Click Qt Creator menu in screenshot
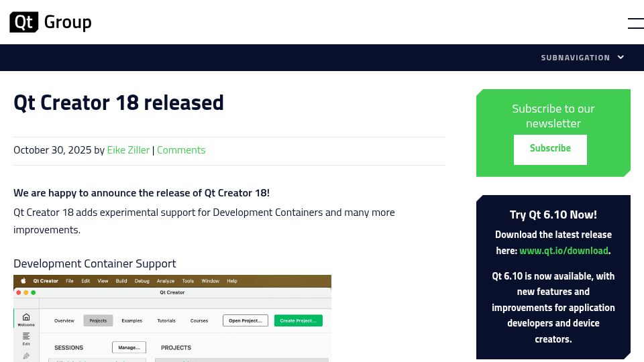 46,281
